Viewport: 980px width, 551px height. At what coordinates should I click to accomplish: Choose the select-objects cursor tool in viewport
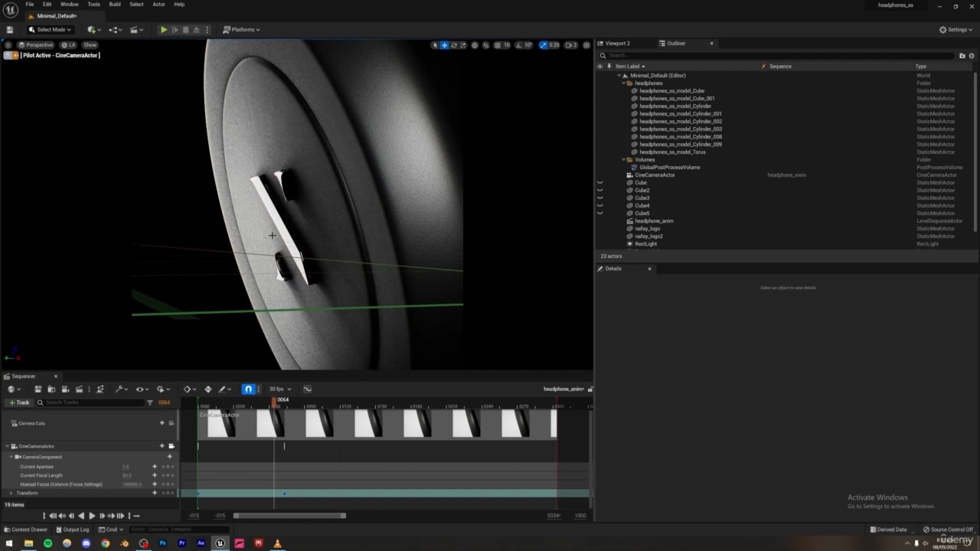pyautogui.click(x=435, y=45)
